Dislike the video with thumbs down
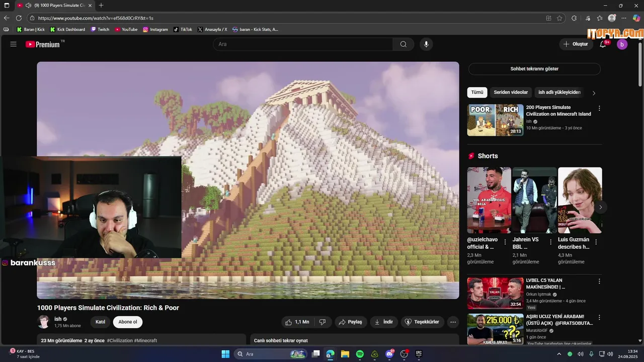 323,322
